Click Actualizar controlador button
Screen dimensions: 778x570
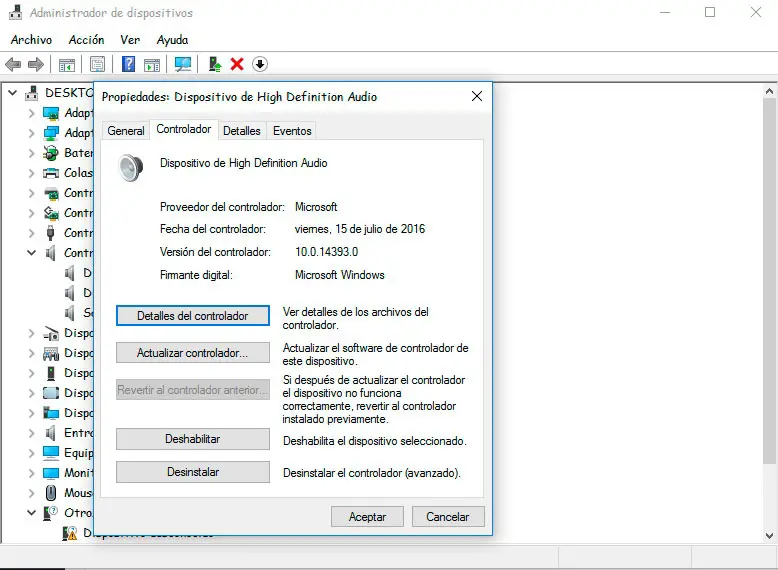tap(193, 353)
